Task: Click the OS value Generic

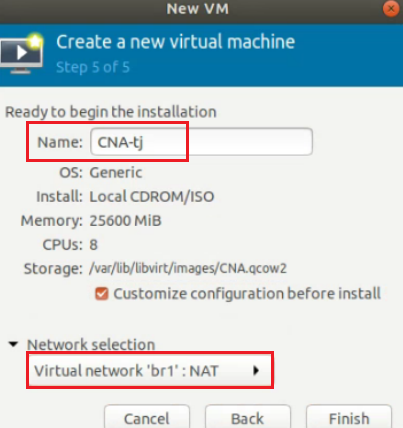Action: coord(116,173)
